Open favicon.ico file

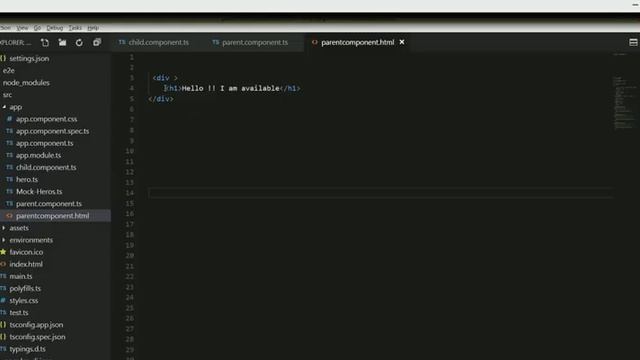tap(26, 252)
